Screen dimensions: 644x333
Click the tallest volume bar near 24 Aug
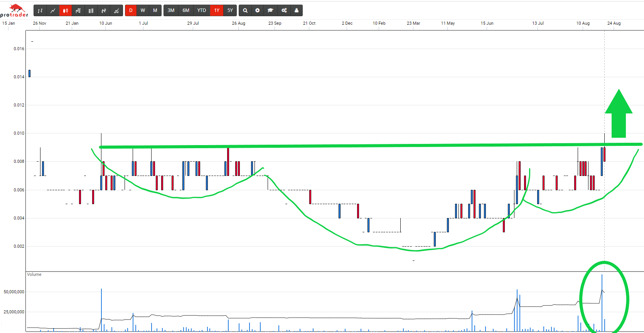coord(602,303)
